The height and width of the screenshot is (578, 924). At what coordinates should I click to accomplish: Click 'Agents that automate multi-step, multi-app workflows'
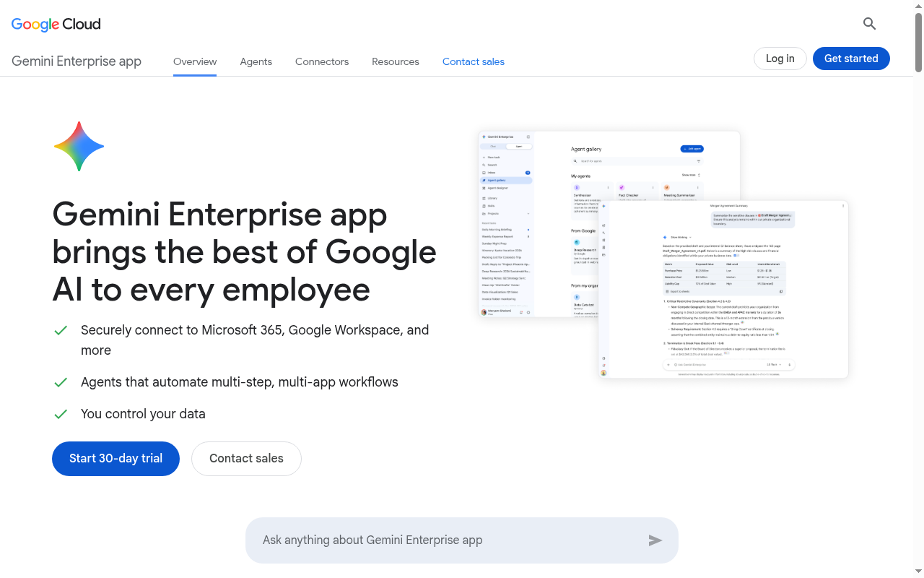click(x=240, y=382)
